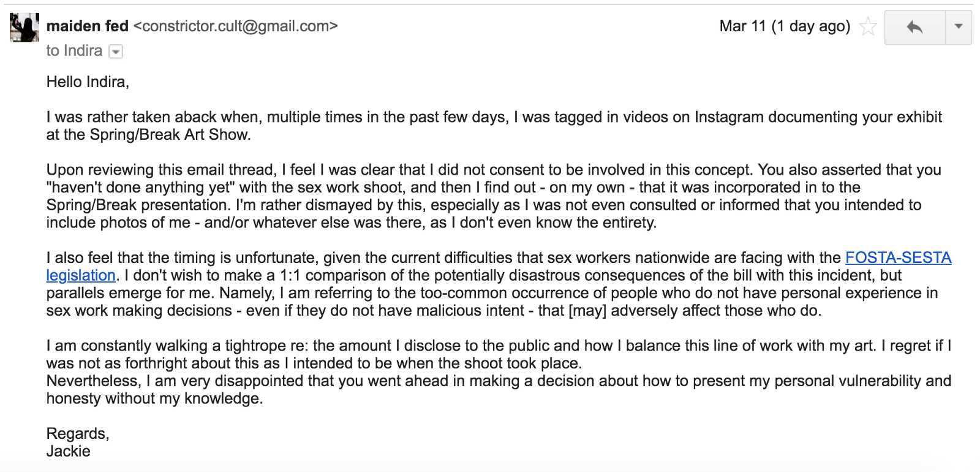Open the sender's profile picture

[24, 28]
